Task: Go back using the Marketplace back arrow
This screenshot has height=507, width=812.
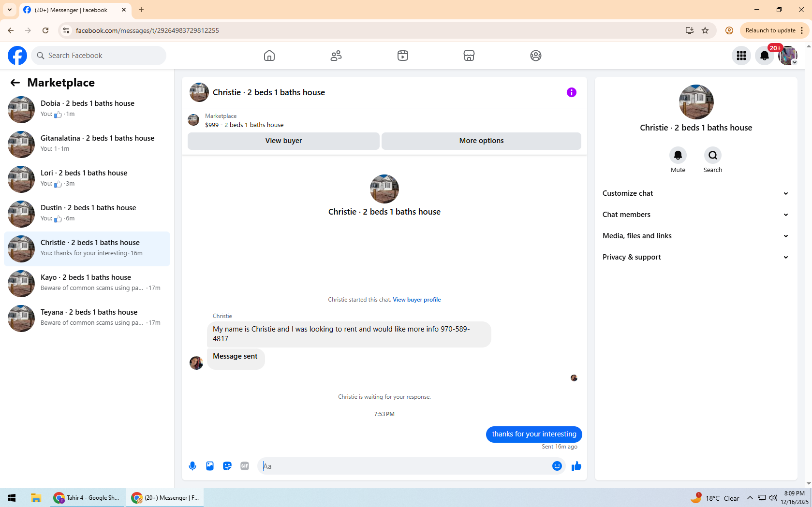Action: pos(15,83)
